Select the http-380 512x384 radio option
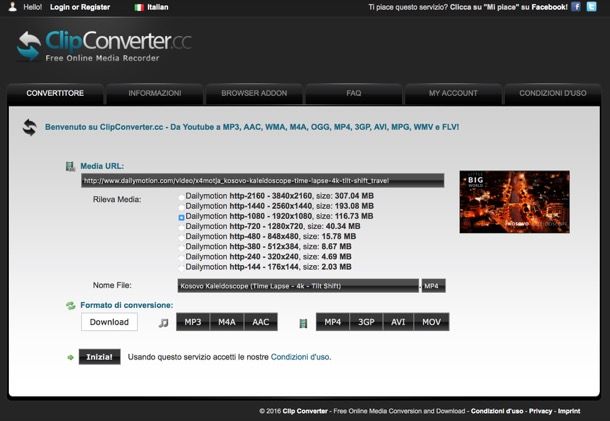The width and height of the screenshot is (610, 421). (181, 248)
